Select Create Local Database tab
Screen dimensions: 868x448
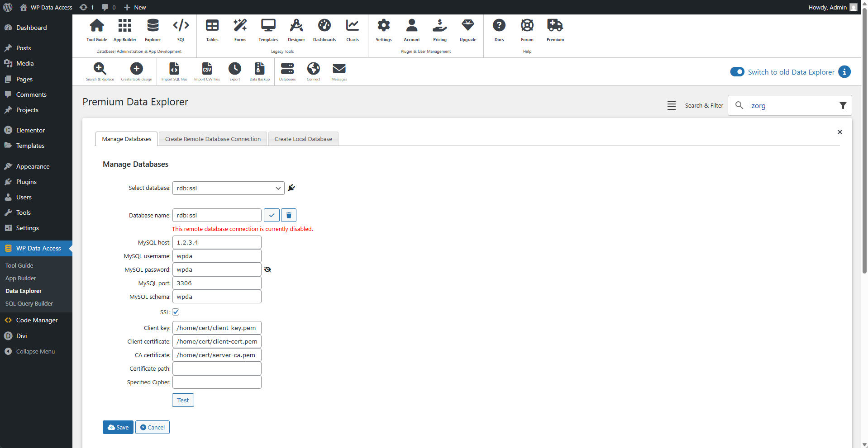303,139
